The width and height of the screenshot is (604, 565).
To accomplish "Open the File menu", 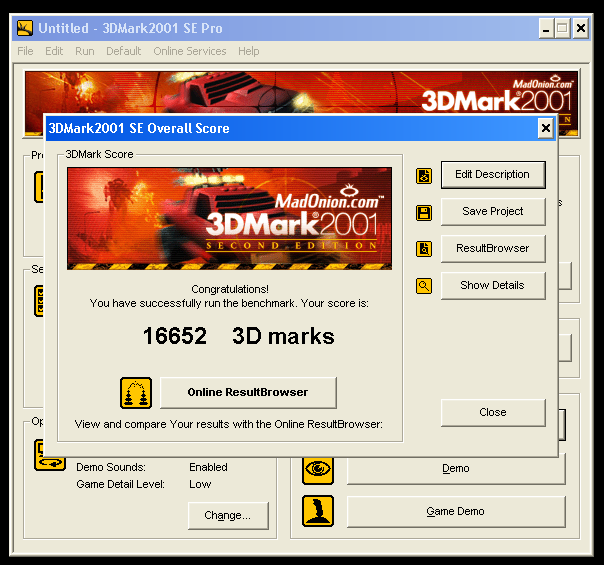I will click(x=25, y=51).
